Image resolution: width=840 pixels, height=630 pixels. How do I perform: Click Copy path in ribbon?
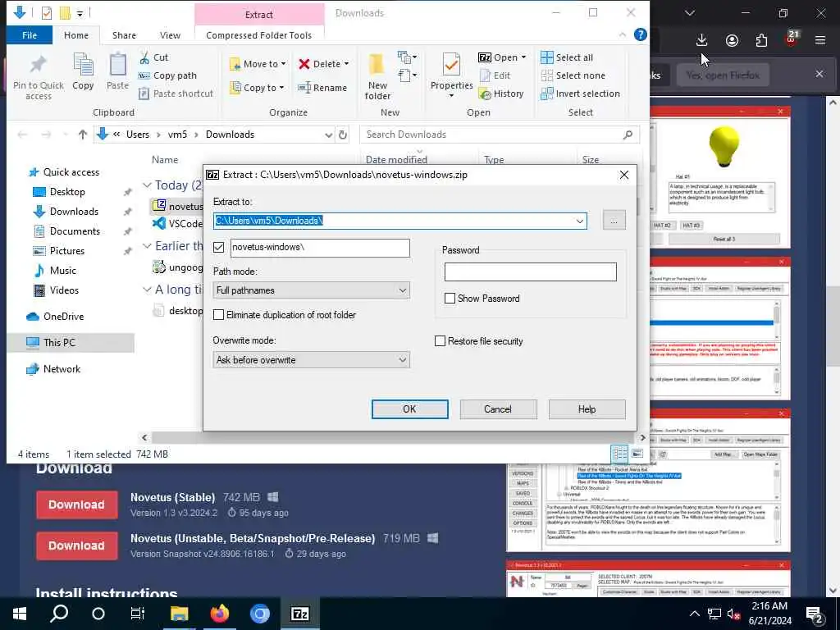[167, 75]
